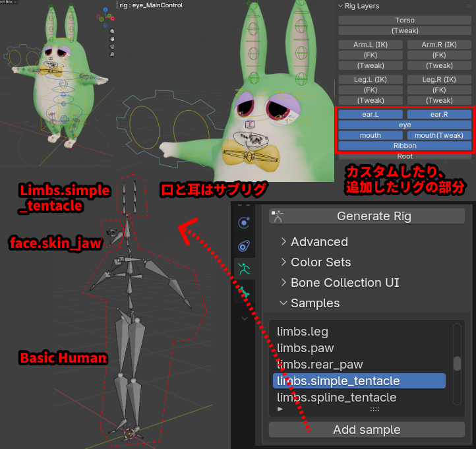Toggle the mouth(Tweak) rig layer
The width and height of the screenshot is (476, 449).
point(439,135)
